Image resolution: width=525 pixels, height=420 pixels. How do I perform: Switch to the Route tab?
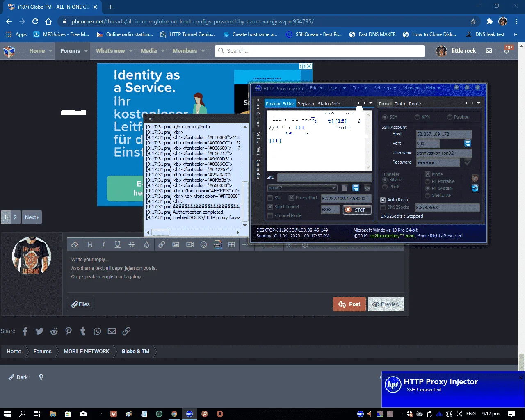415,104
